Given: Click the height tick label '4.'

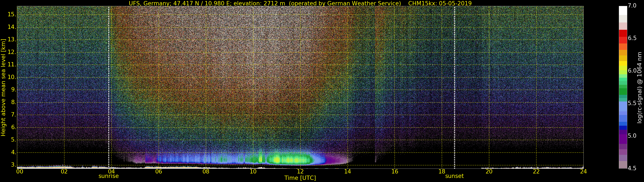Looking at the screenshot, I should 13,152.
